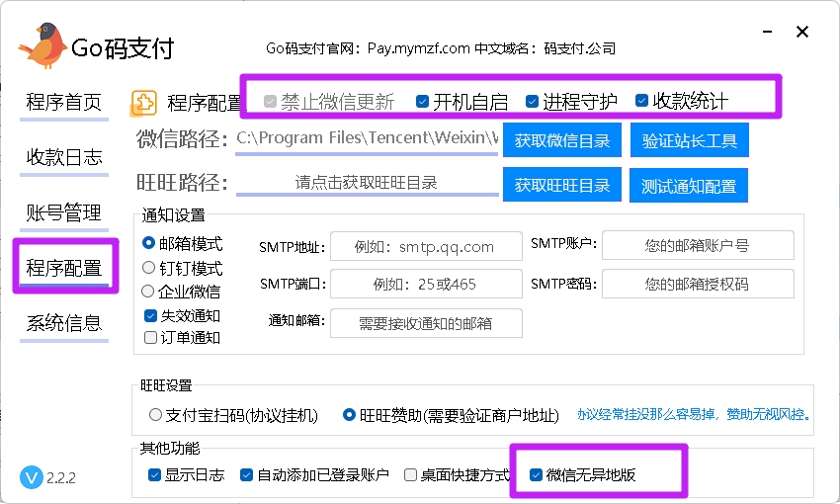Enable the 订单通知 checkbox
This screenshot has height=504, width=840.
point(150,337)
